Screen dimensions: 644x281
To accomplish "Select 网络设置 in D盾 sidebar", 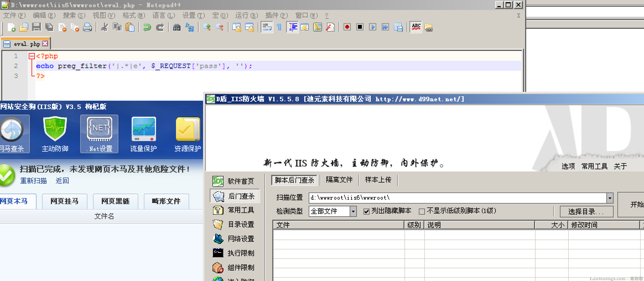I will [x=235, y=239].
